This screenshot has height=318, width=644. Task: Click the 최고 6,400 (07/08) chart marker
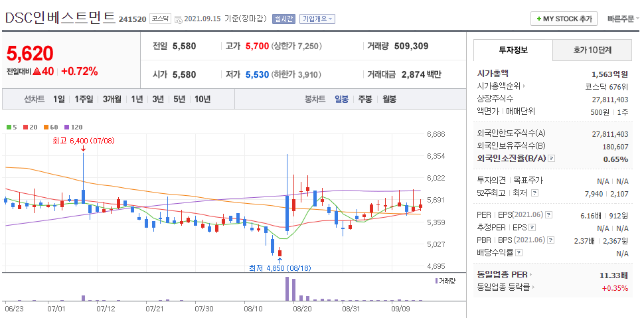tap(84, 141)
